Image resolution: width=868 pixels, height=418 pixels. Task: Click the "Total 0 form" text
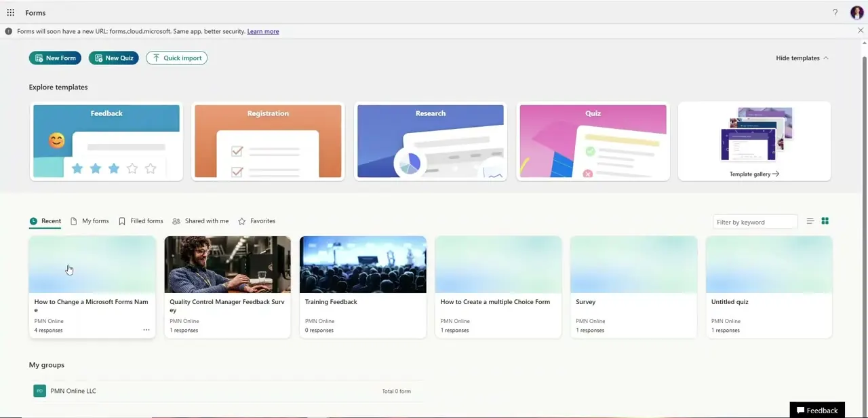point(396,392)
